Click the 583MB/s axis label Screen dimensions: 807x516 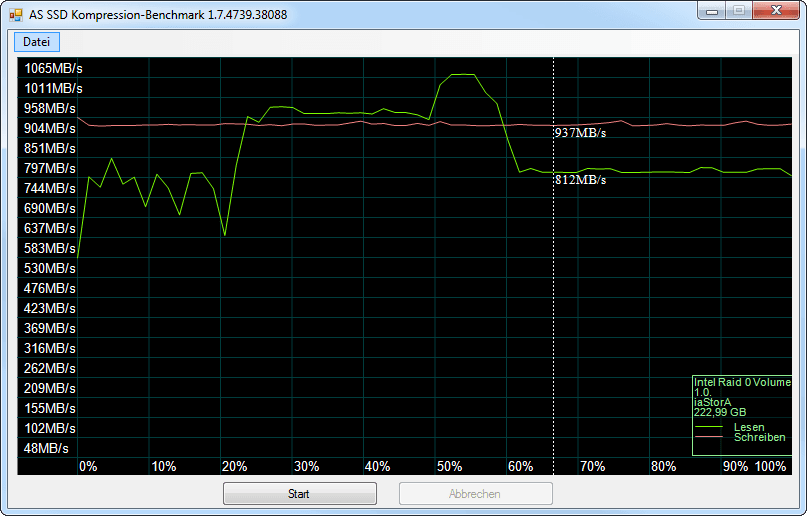click(50, 248)
